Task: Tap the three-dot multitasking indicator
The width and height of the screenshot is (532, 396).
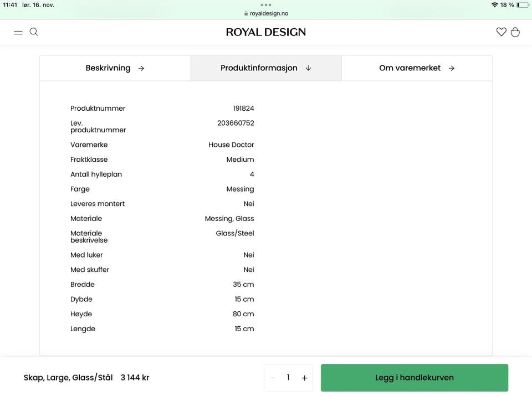Action: (266, 5)
